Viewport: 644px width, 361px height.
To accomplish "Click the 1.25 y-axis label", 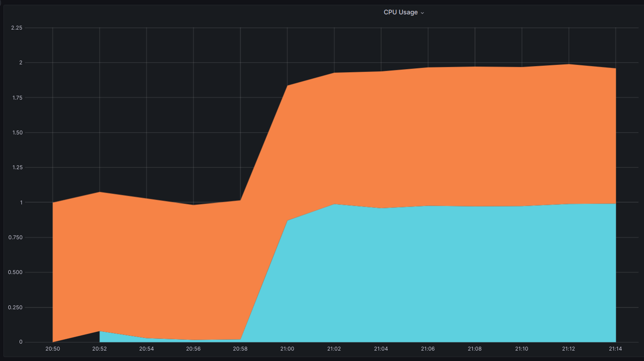I will (x=17, y=167).
